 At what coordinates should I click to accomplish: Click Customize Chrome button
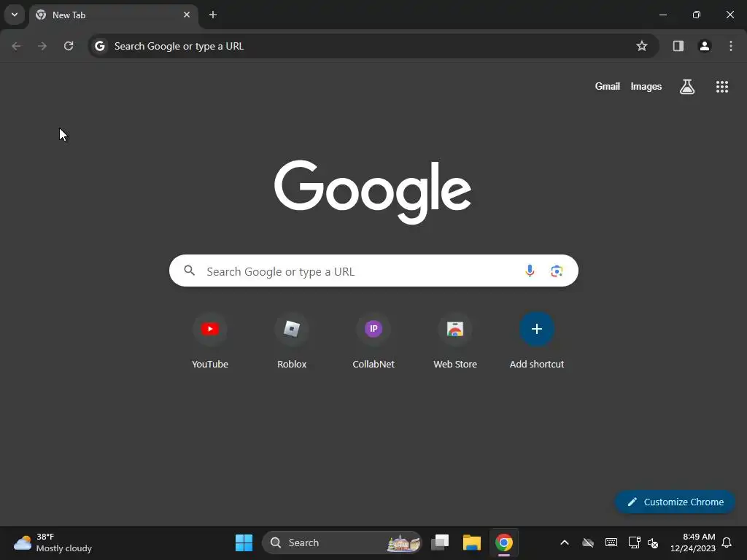pyautogui.click(x=675, y=502)
